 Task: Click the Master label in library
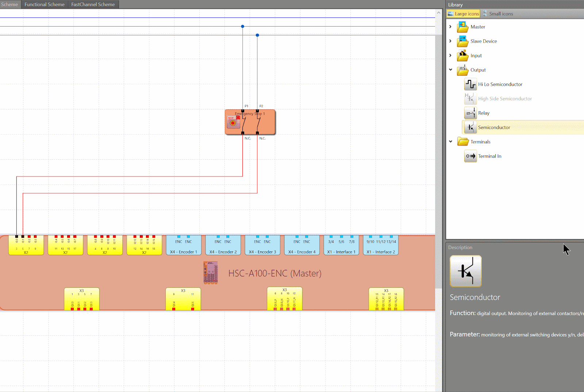pyautogui.click(x=478, y=27)
